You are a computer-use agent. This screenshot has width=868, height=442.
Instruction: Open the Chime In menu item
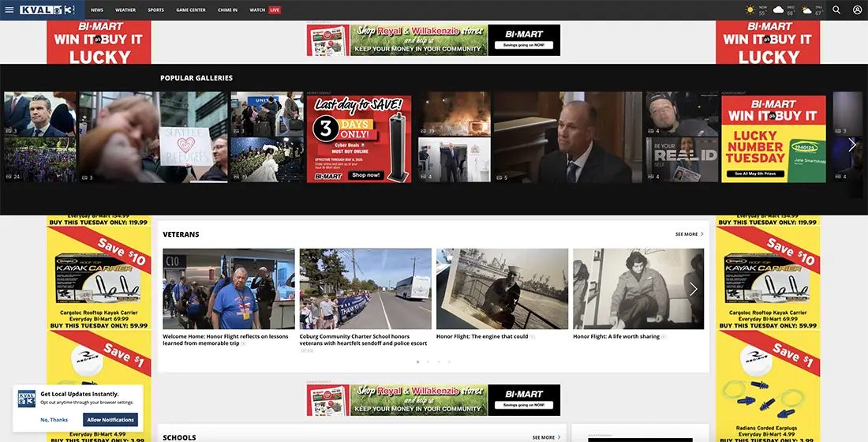pyautogui.click(x=227, y=10)
